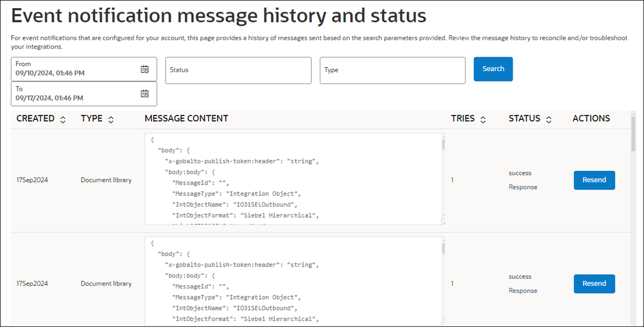Screen dimensions: 644x327
Task: Select second row's 17Sep2024 date cell
Action: (32, 284)
